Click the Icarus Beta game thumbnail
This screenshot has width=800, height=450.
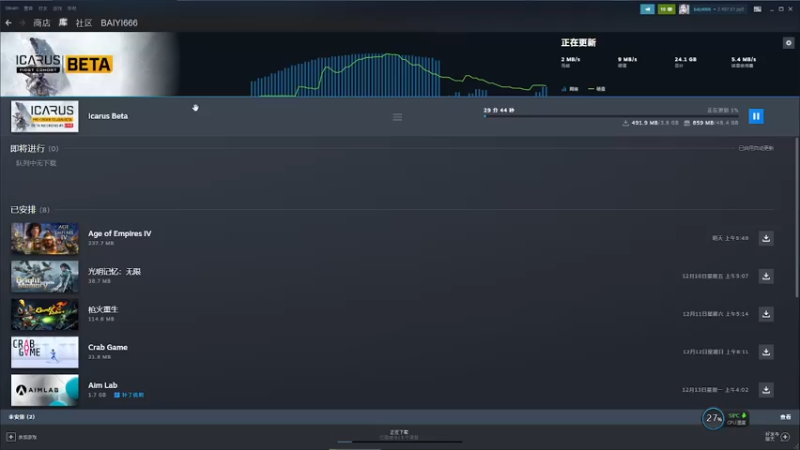45,116
